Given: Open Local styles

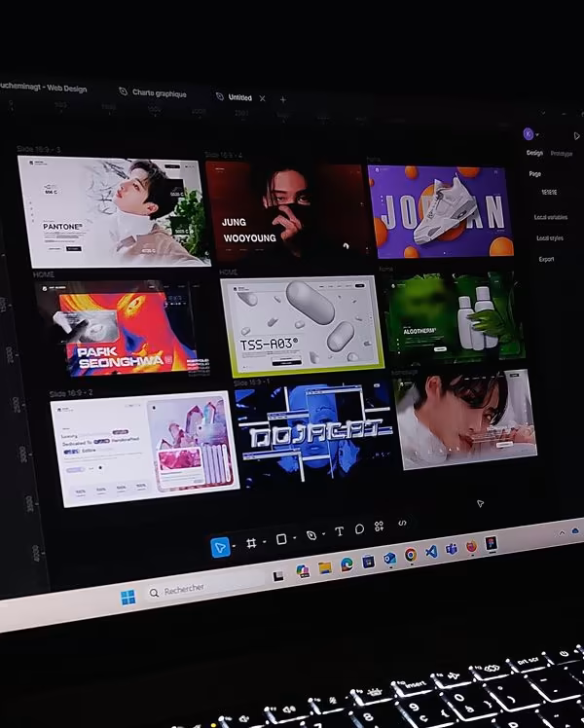Looking at the screenshot, I should [x=550, y=237].
